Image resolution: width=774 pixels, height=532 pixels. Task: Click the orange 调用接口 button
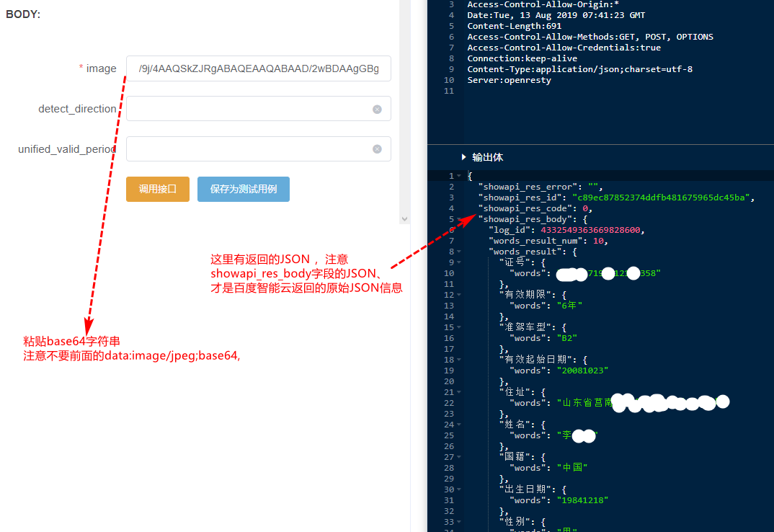point(157,189)
